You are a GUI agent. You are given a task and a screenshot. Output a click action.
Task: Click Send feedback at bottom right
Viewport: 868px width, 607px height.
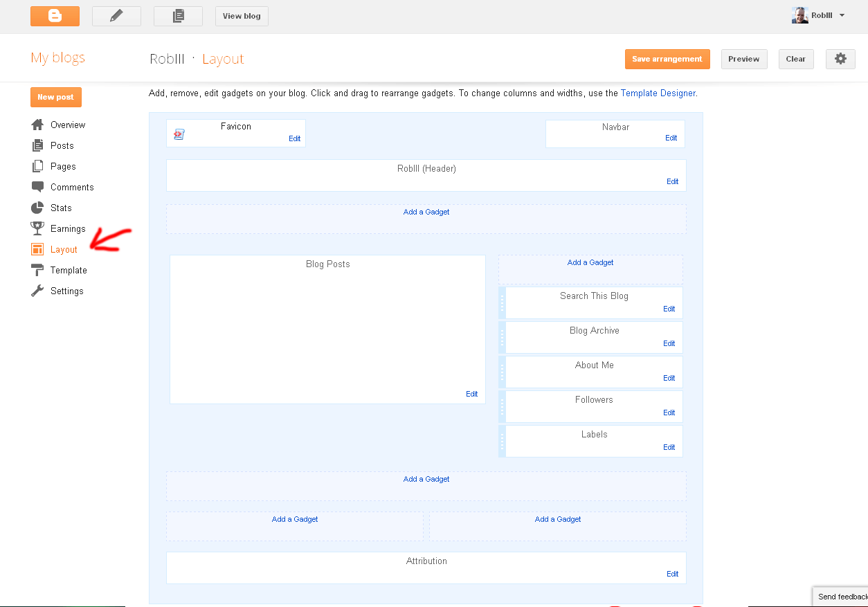(842, 597)
